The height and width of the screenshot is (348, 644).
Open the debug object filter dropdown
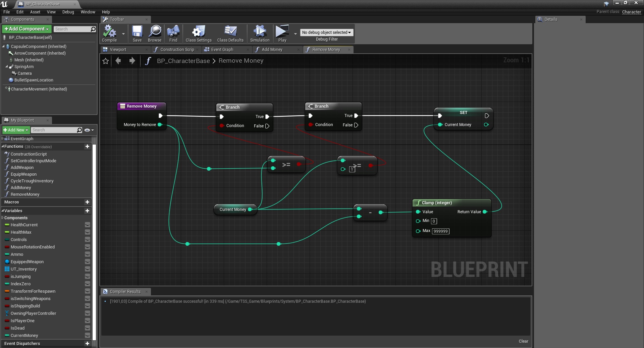point(326,33)
